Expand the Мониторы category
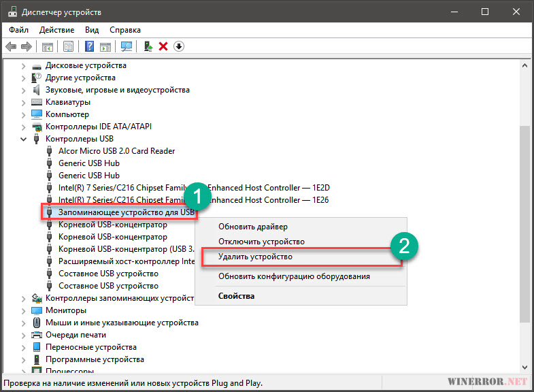Viewport: 534px width, 392px height. pos(23,311)
